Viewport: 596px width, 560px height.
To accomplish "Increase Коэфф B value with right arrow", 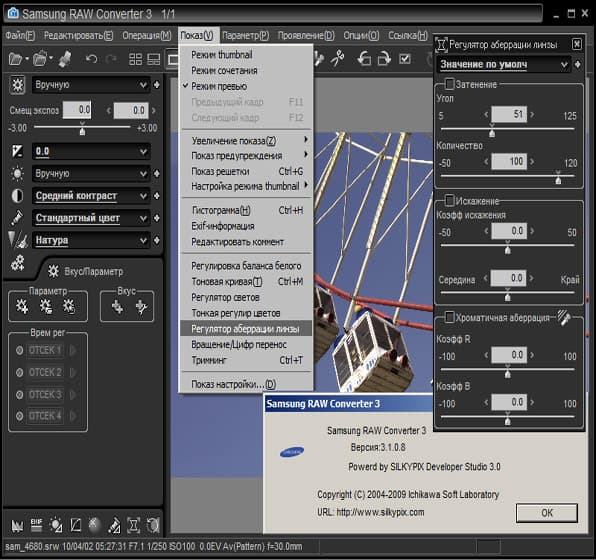I will pos(532,402).
